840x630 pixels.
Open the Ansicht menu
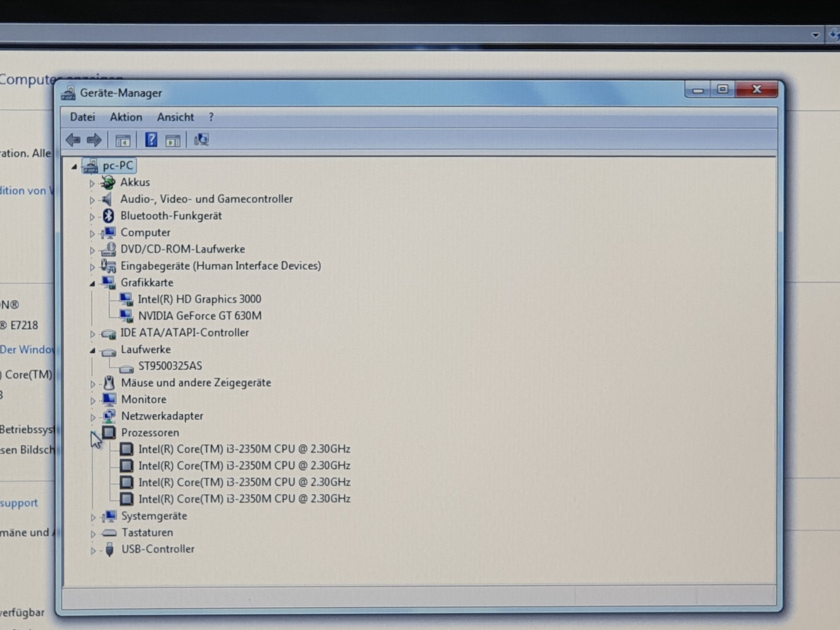[x=175, y=117]
